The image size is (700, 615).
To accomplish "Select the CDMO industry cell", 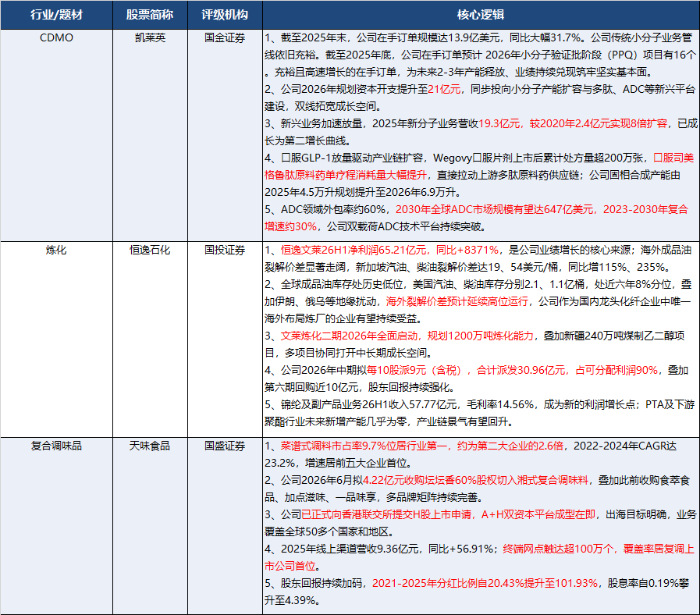I will 56,135.
